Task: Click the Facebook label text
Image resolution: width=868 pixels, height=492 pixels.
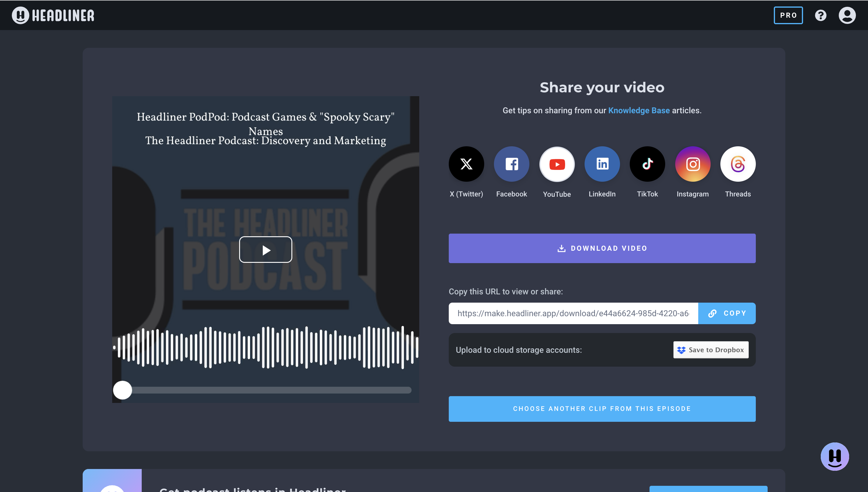Action: pos(511,194)
